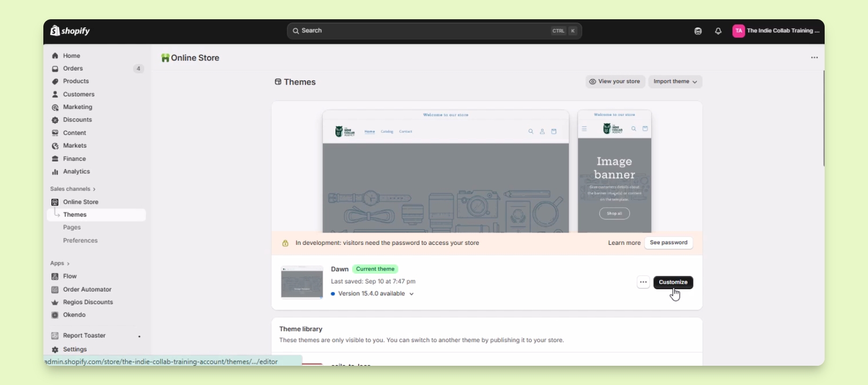
Task: Click the Products tag icon
Action: [x=55, y=81]
